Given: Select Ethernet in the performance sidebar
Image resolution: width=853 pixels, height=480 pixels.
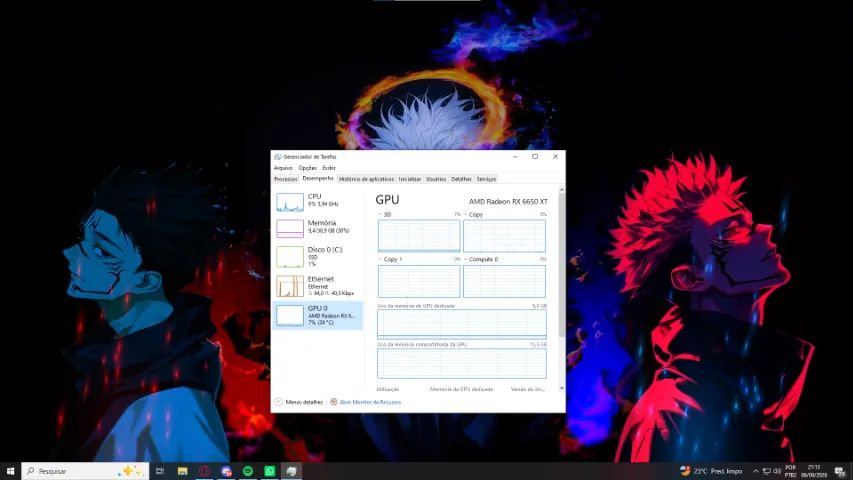Looking at the screenshot, I should (318, 286).
